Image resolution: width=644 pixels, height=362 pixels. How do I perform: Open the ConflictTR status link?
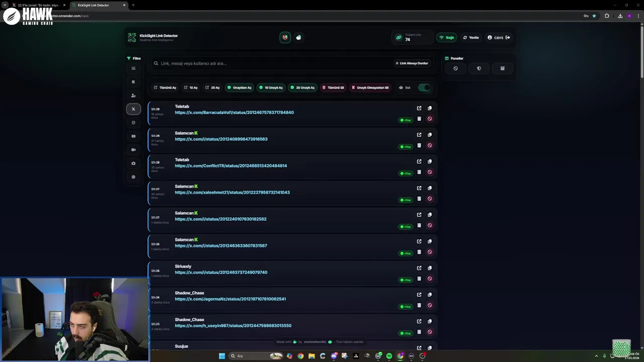[x=231, y=166]
